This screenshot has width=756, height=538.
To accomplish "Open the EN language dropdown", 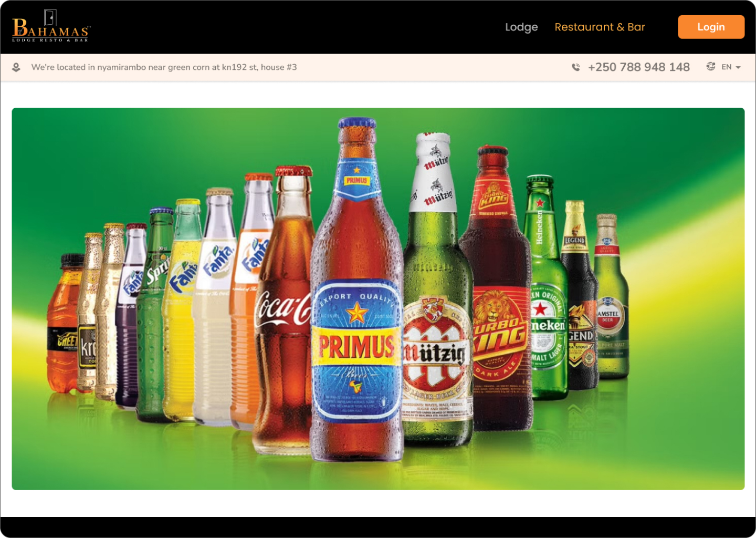I will (727, 67).
